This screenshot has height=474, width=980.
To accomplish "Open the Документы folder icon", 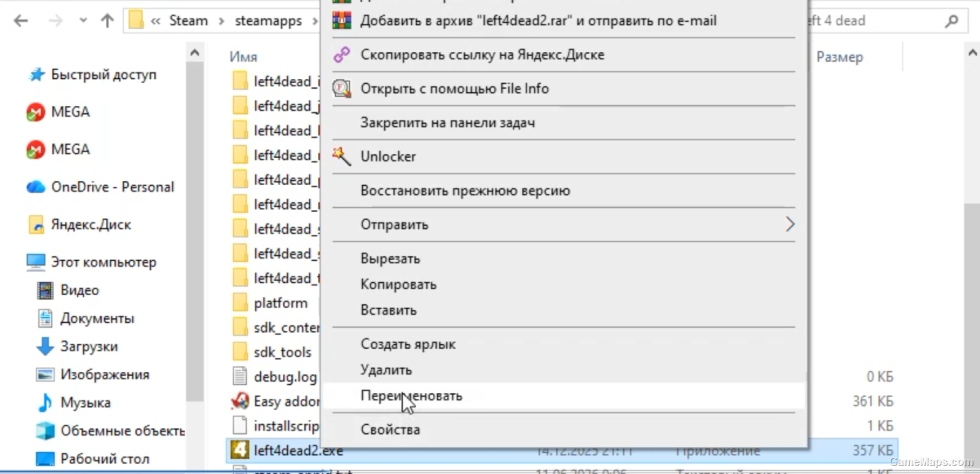I will click(45, 318).
